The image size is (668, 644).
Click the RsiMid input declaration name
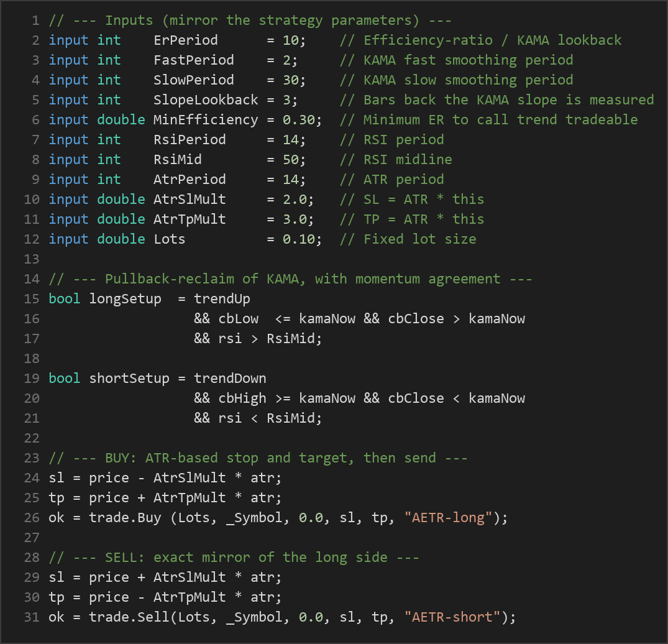(177, 160)
